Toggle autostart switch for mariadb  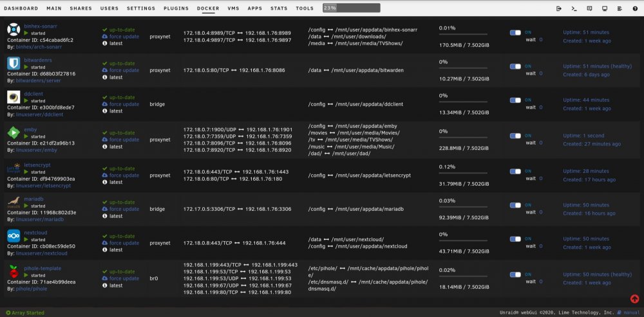[x=515, y=205]
